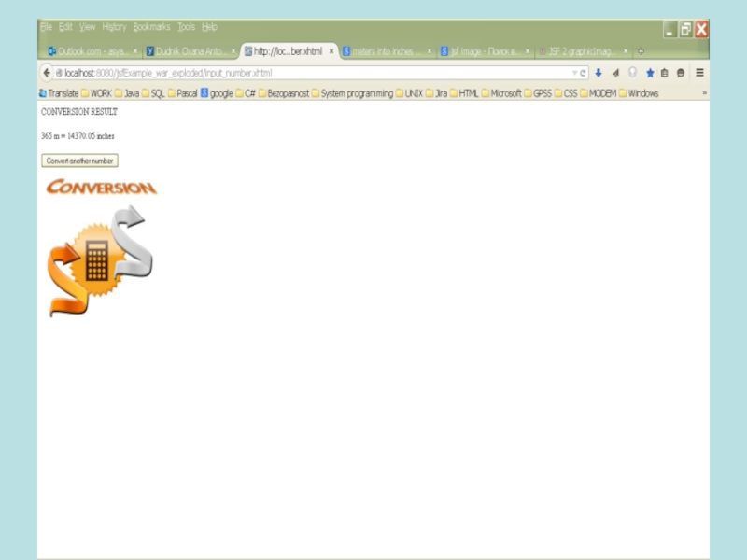Image resolution: width=747 pixels, height=560 pixels.
Task: Open the Help menu
Action: tap(209, 27)
